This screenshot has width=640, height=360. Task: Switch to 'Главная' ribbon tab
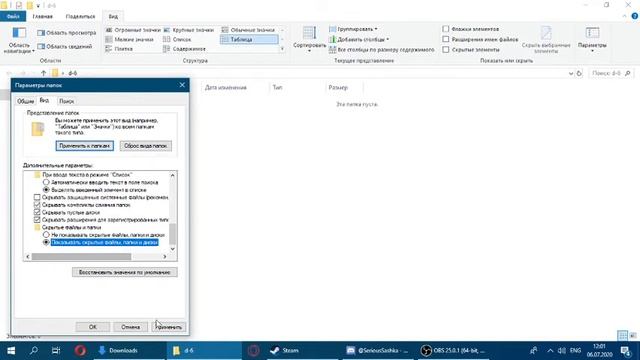[42, 16]
